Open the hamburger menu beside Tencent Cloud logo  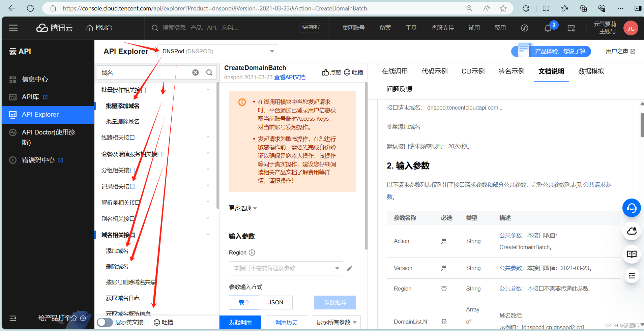pos(13,28)
